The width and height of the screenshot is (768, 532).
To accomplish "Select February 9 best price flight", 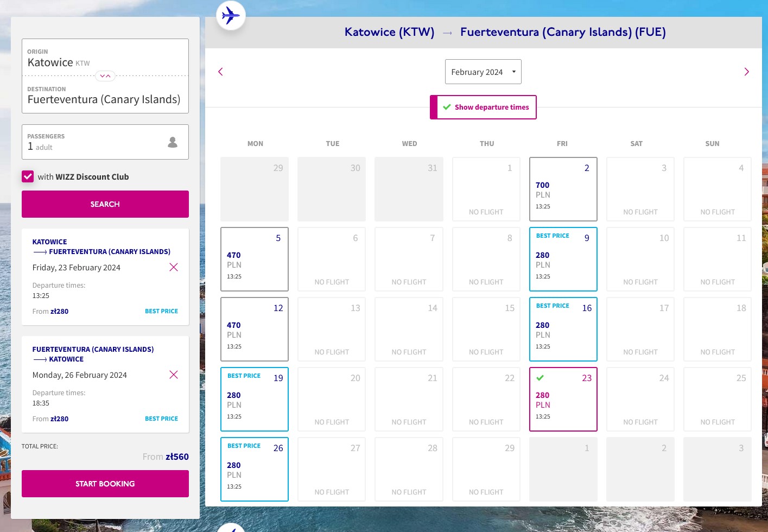I will pos(563,259).
